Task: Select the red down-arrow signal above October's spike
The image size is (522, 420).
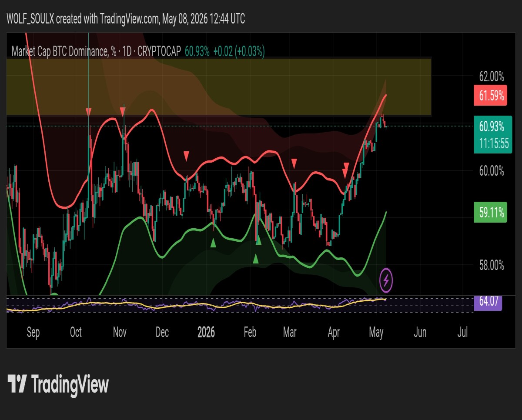Action: 89,112
